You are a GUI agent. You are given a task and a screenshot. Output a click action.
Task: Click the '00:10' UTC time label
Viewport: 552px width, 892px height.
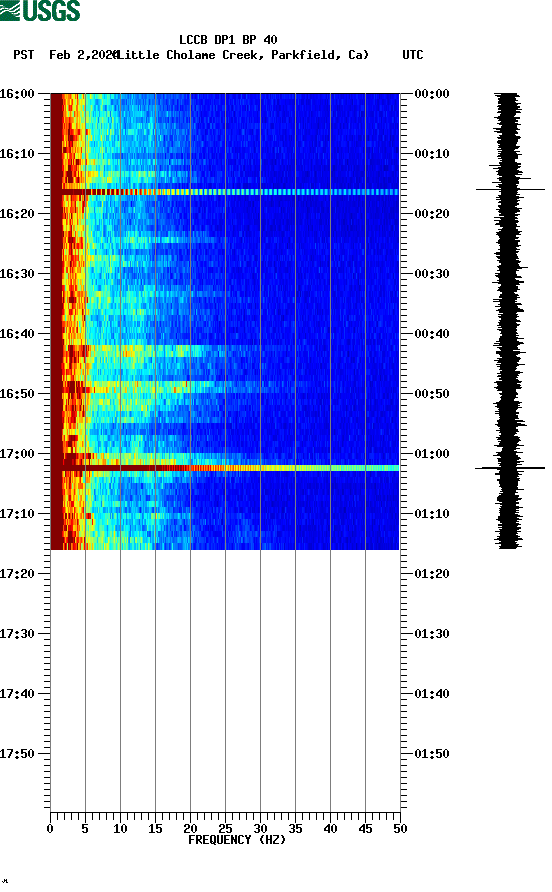tap(432, 154)
